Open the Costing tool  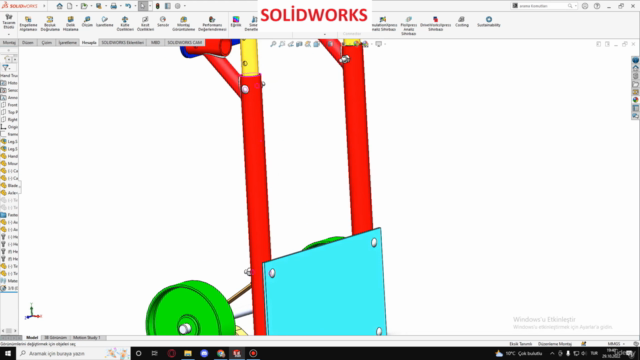click(462, 22)
